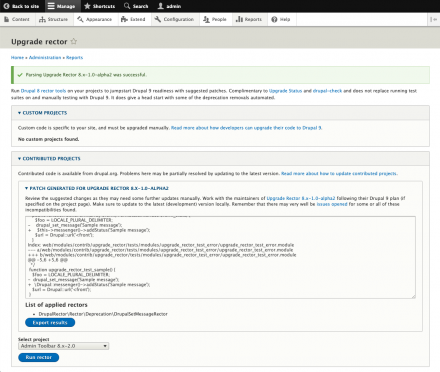Image resolution: width=440 pixels, height=372 pixels.
Task: Open Search via magnifier icon
Action: 127,6
